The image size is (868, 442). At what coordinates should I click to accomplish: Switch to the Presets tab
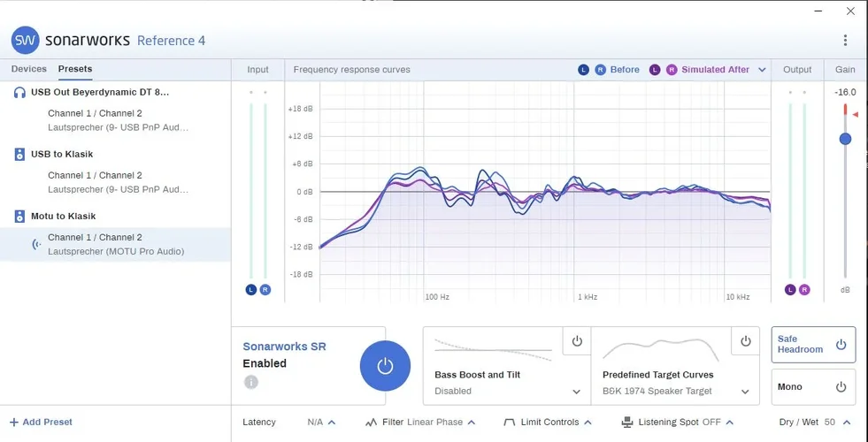75,69
